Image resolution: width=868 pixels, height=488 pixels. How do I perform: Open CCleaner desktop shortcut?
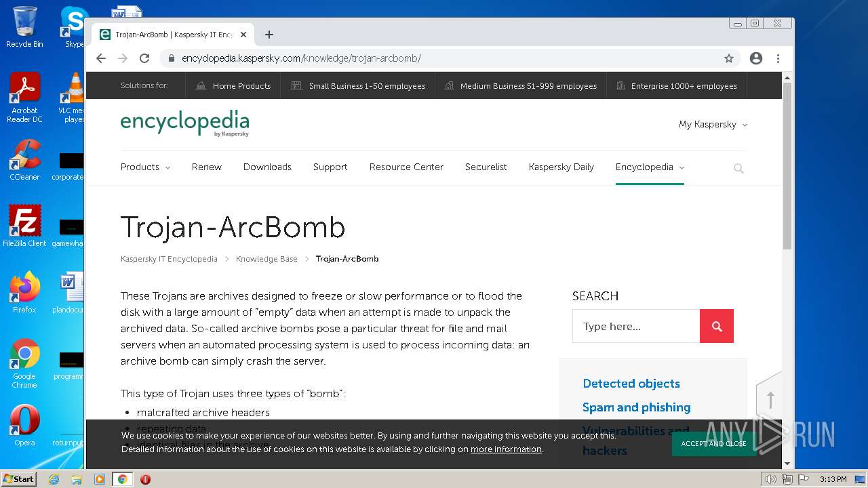pos(24,160)
